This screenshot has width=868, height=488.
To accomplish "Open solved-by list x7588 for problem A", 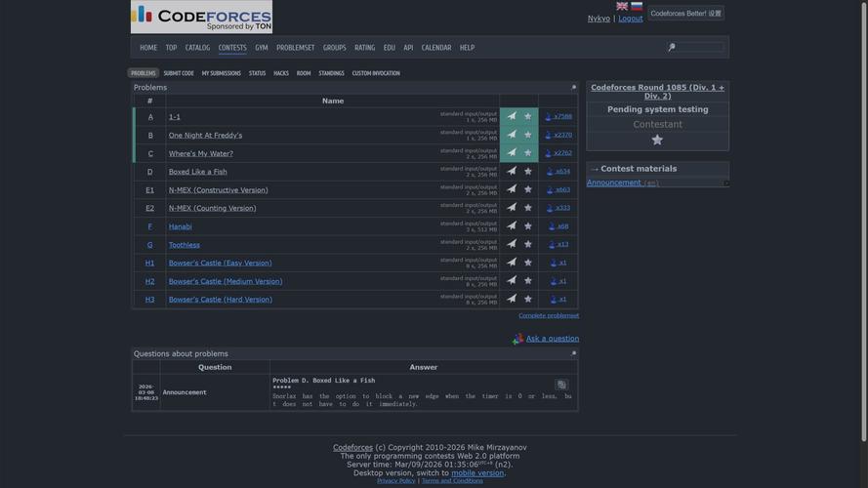I will (x=558, y=116).
